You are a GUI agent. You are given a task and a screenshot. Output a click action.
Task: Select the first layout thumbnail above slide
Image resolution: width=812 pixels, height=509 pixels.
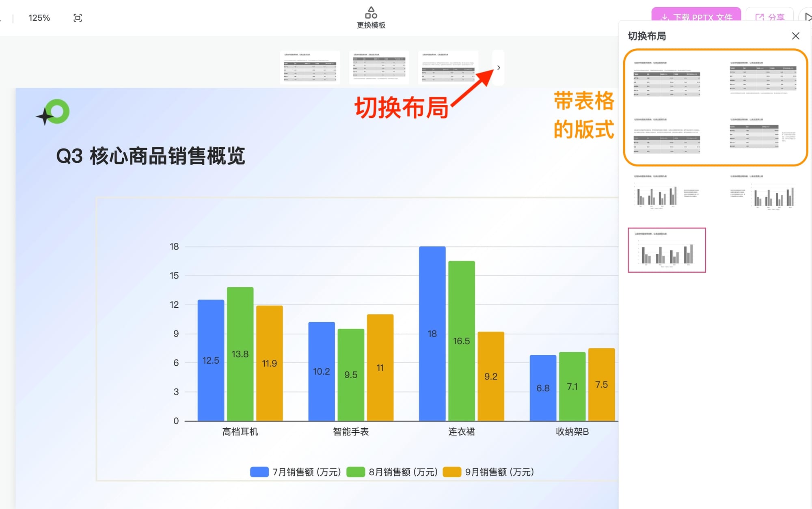pyautogui.click(x=310, y=68)
